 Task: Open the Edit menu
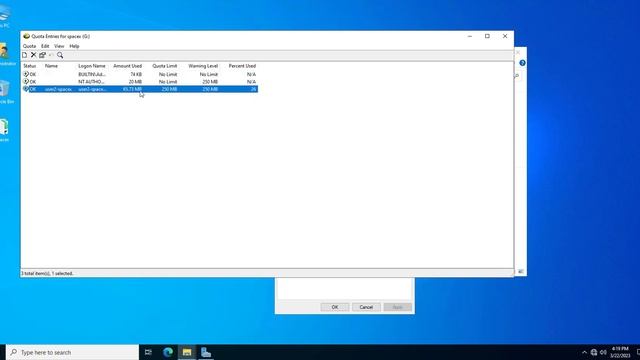coord(45,46)
